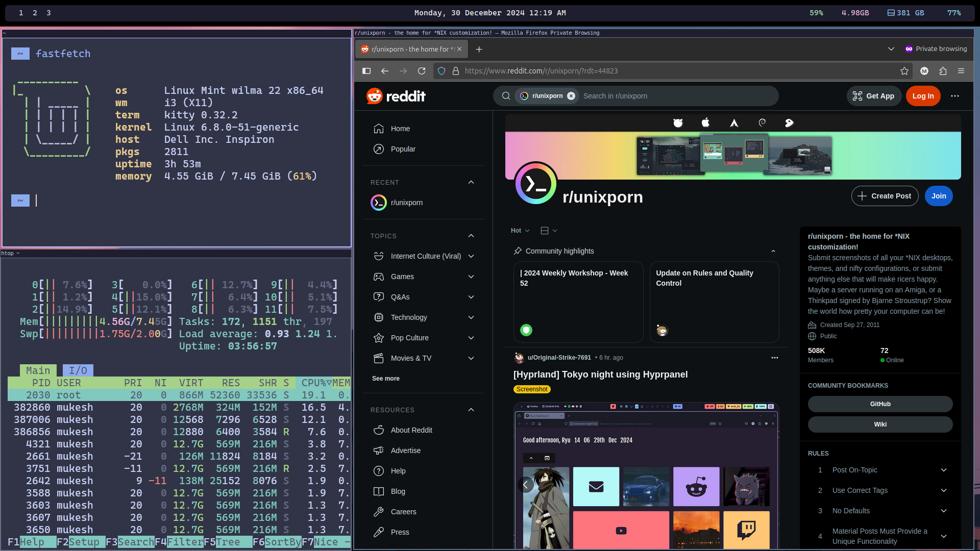
Task: Click the previous image arrow on post gallery
Action: [525, 485]
